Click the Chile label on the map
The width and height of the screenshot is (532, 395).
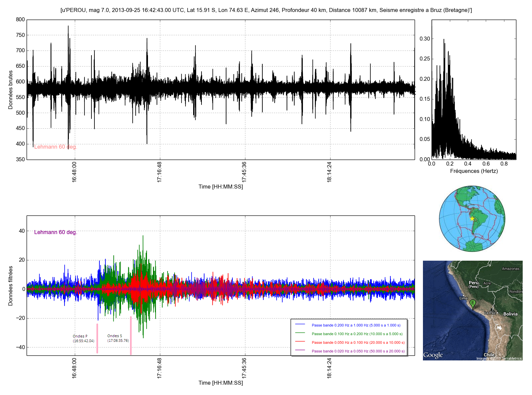(489, 355)
